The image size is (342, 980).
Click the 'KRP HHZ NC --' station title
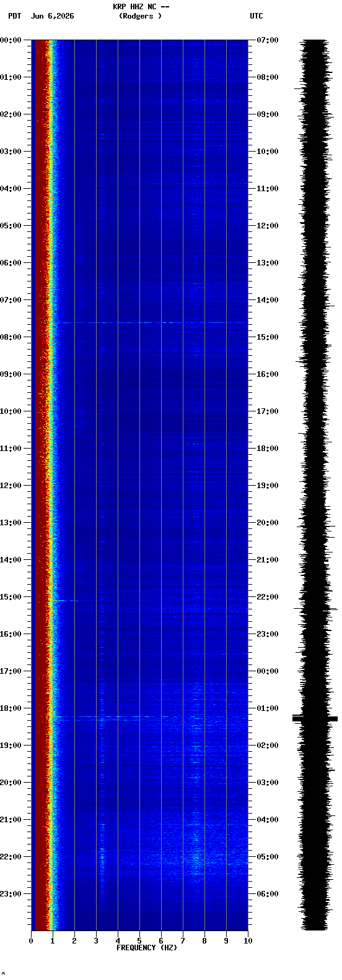point(141,7)
